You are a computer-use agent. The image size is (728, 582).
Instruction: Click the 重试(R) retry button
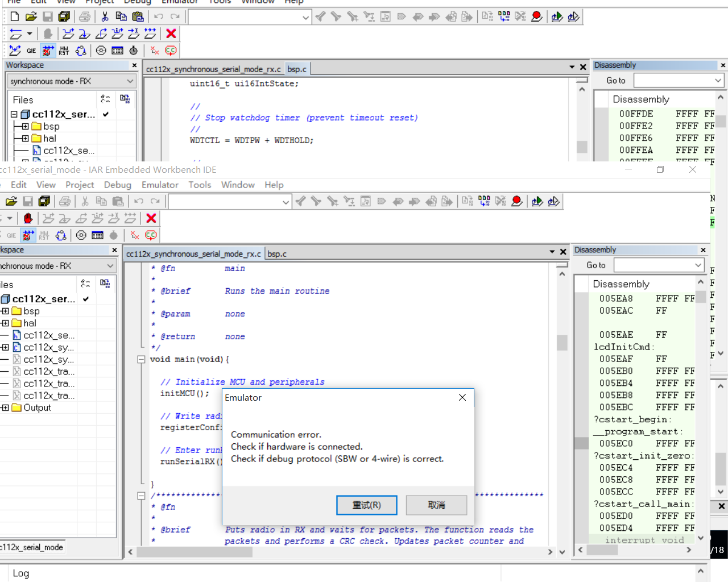(367, 505)
